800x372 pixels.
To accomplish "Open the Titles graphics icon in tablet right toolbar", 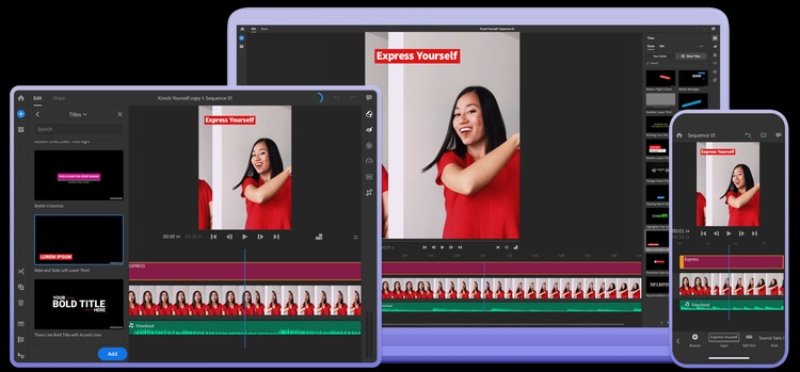I will [x=369, y=114].
